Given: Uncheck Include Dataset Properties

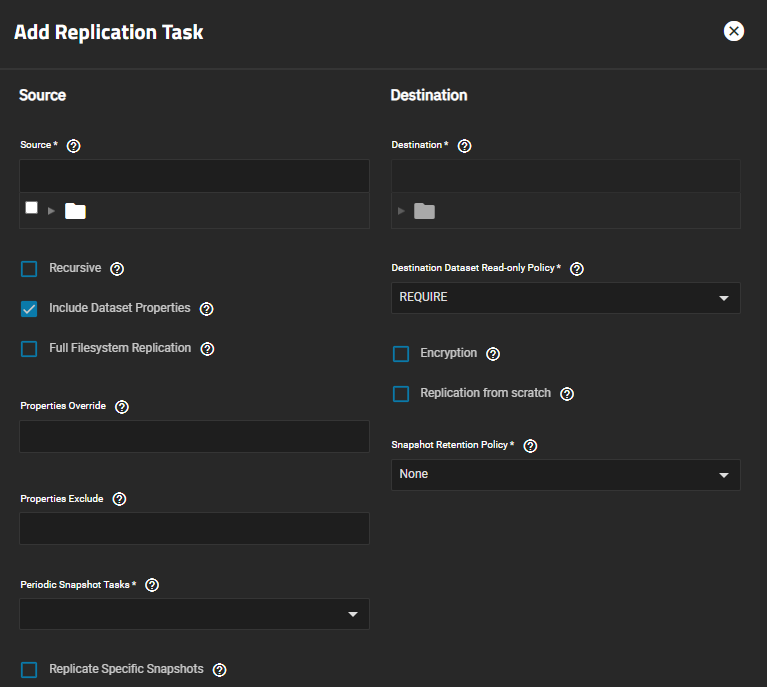Looking at the screenshot, I should (x=29, y=309).
